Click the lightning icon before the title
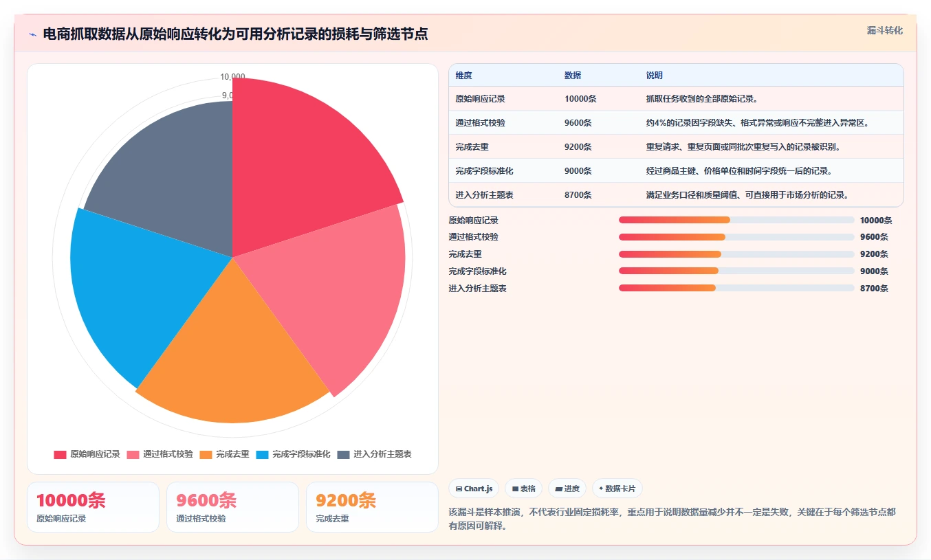This screenshot has height=560, width=931. (x=33, y=35)
